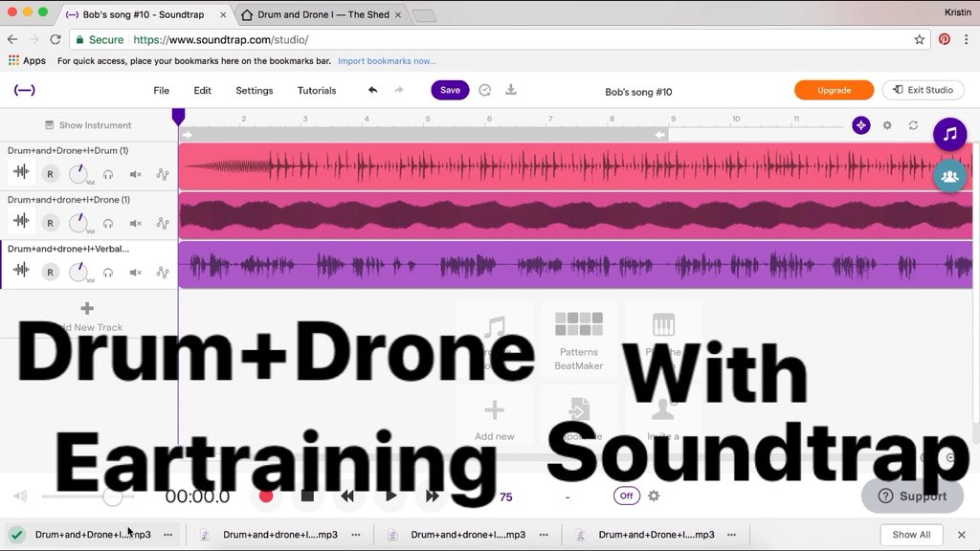The width and height of the screenshot is (980, 551).
Task: Open the collaborators button
Action: [x=949, y=176]
